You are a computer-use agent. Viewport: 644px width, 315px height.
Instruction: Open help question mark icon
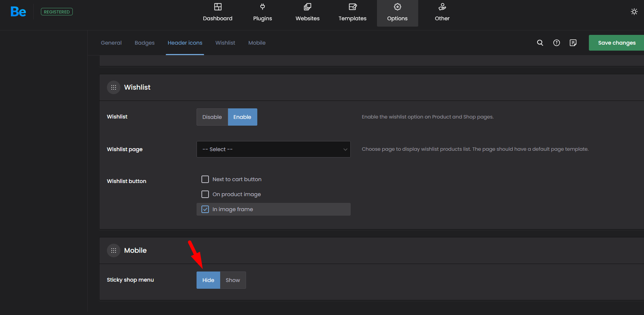557,43
